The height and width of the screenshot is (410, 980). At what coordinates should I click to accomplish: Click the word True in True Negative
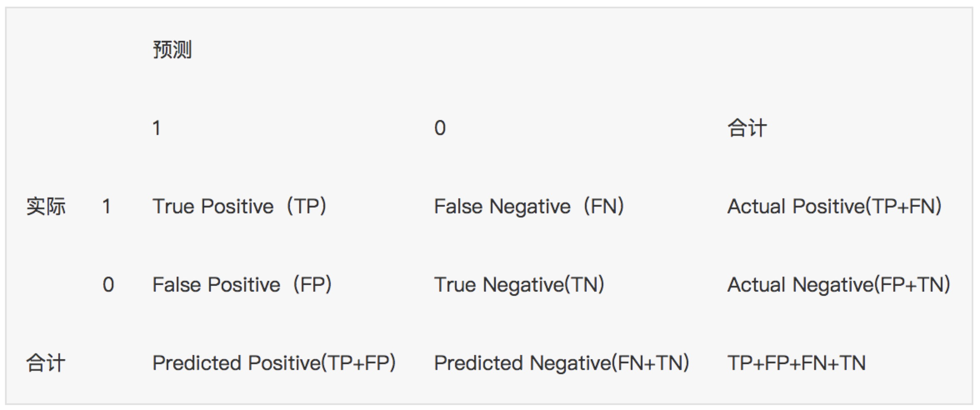[x=455, y=285]
